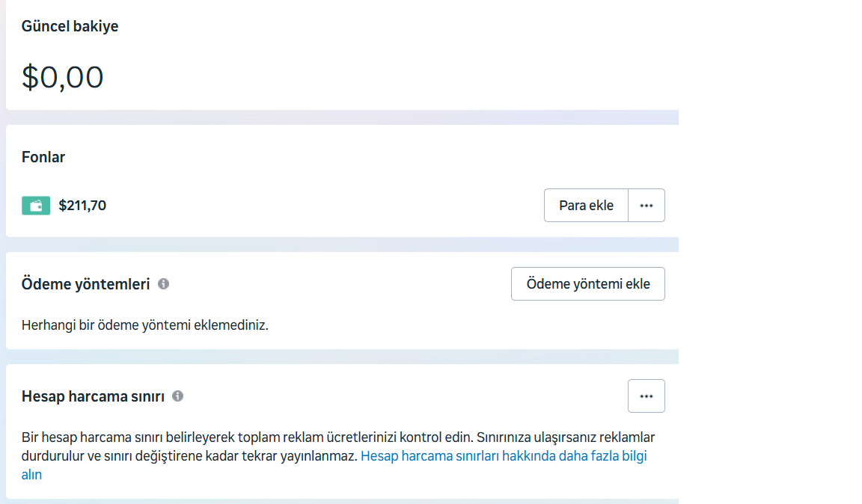Click the $0,00 current balance amount

(63, 77)
